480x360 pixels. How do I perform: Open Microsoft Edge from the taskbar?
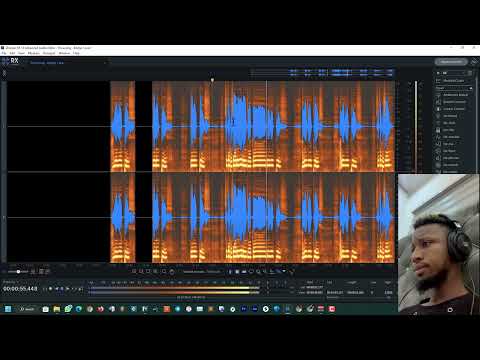(79, 309)
